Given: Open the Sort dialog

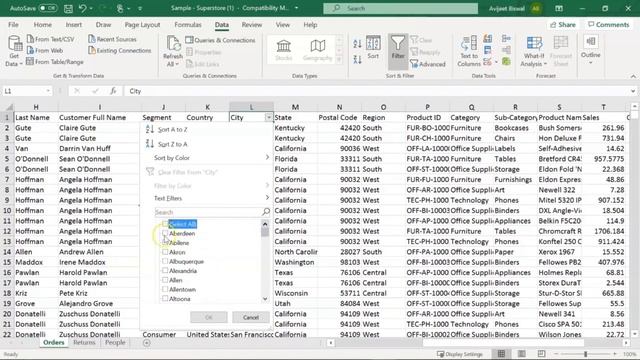Looking at the screenshot, I should click(x=373, y=47).
